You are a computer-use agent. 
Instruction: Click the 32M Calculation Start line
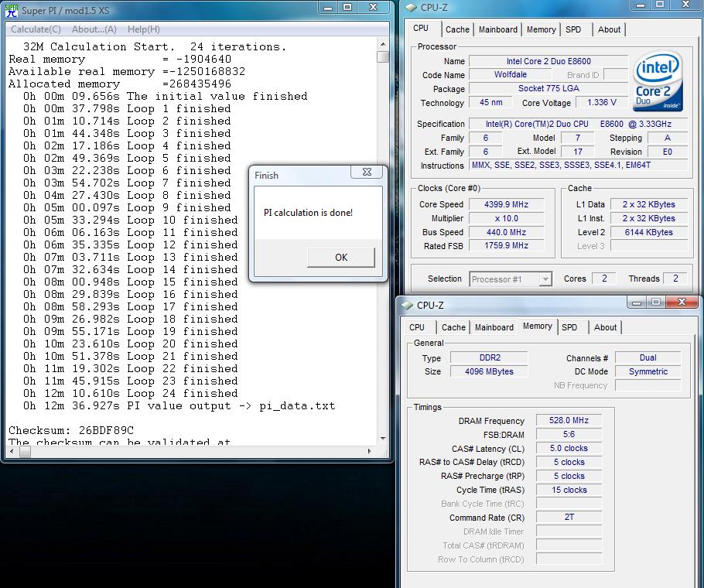[x=155, y=46]
